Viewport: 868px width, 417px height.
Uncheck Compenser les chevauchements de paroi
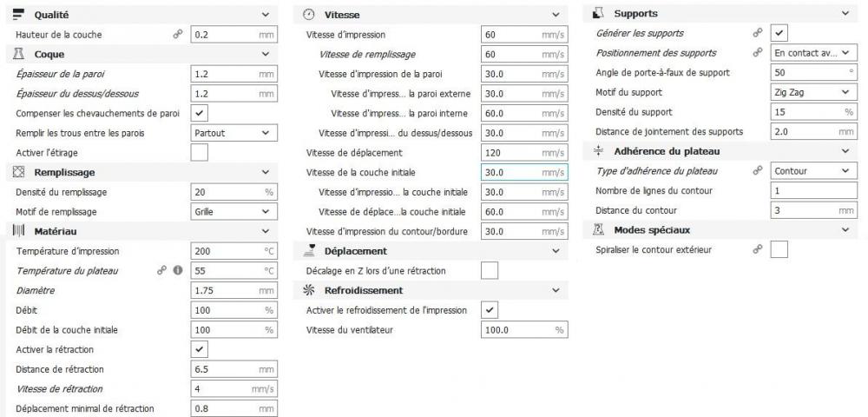200,113
